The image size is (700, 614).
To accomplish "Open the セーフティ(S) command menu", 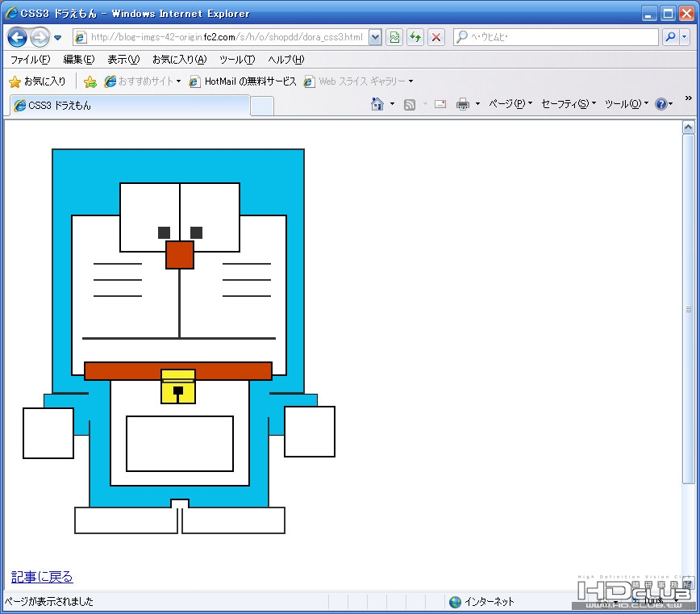I will coord(569,104).
